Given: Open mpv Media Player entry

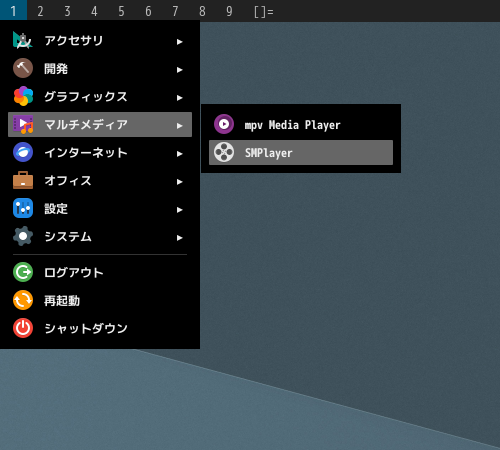Looking at the screenshot, I should 301,125.
